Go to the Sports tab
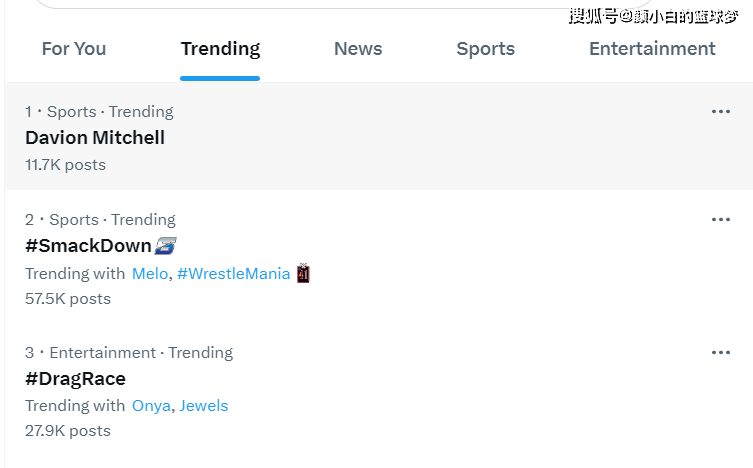753x468 pixels. coord(486,49)
